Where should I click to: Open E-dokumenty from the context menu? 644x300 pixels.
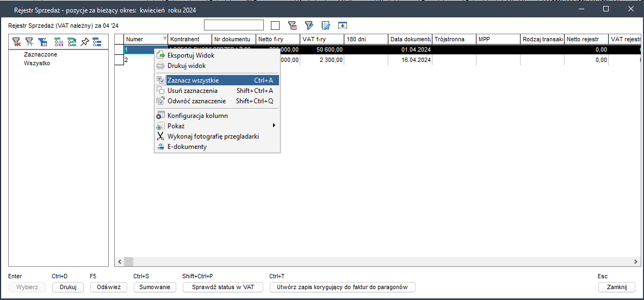[x=217, y=147]
